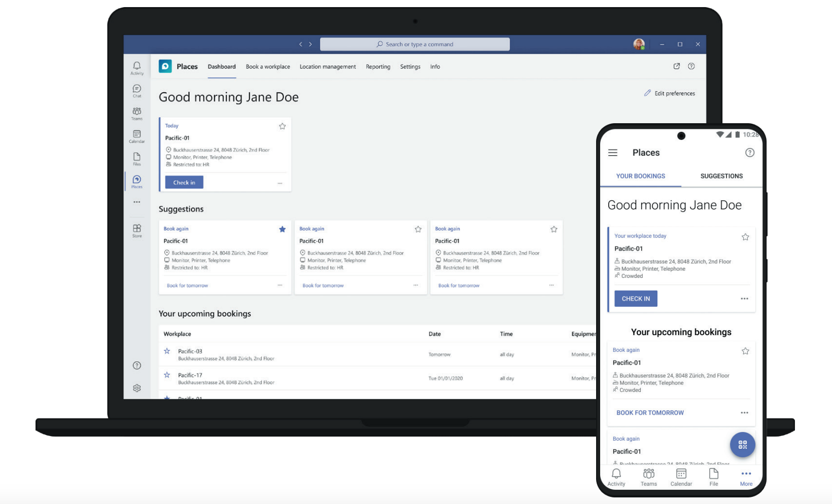The image size is (832, 504).
Task: Toggle favorite star on Today card
Action: click(283, 126)
